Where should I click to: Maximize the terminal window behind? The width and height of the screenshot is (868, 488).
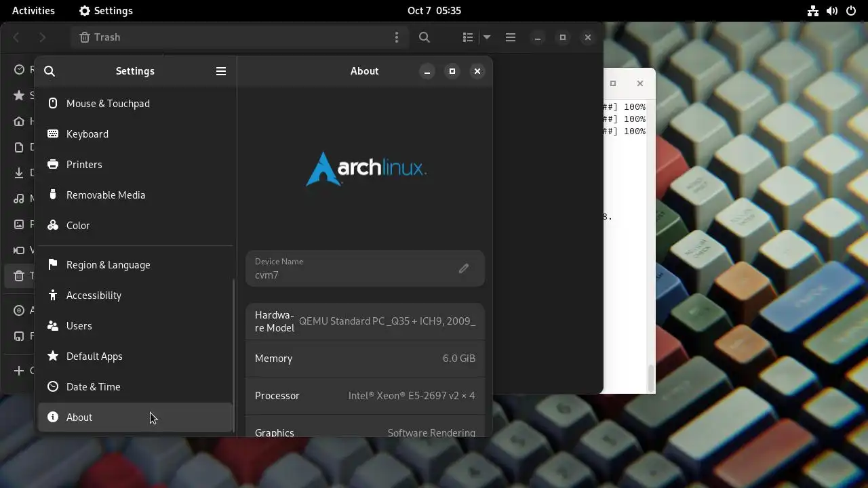[613, 83]
